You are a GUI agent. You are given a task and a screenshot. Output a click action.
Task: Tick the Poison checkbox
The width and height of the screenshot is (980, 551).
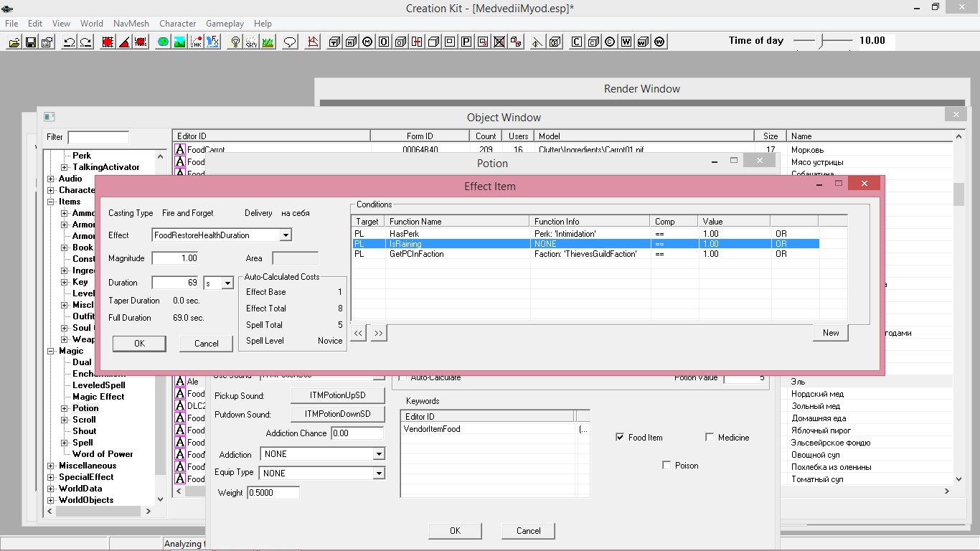[x=666, y=465]
